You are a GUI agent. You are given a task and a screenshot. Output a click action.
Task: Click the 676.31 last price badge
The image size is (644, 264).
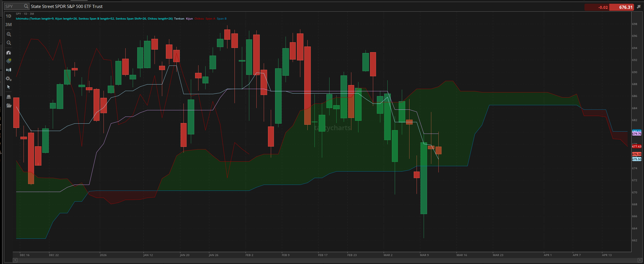click(621, 7)
